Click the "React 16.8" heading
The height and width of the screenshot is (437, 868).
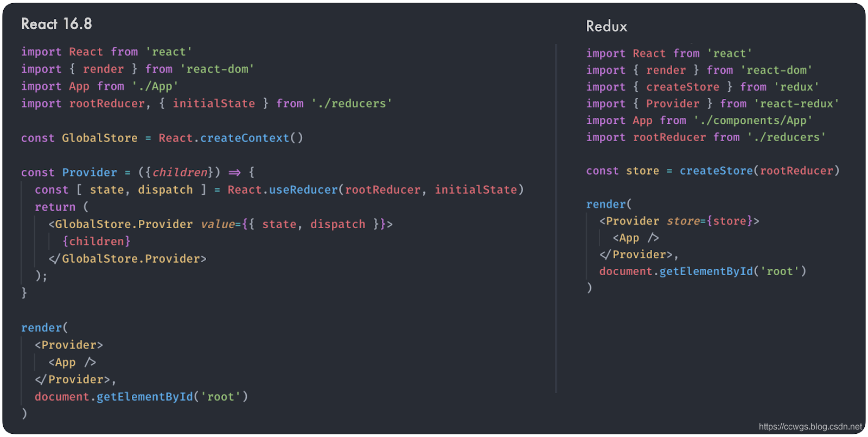click(x=56, y=24)
